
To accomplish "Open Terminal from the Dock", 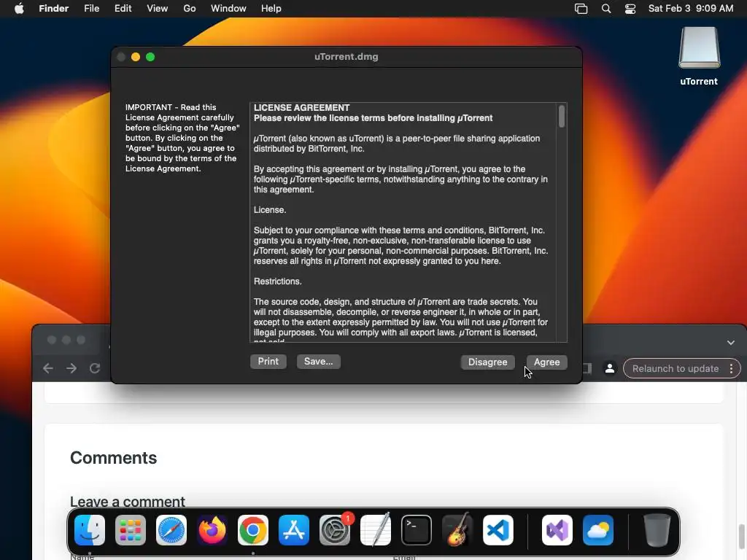I will 417,530.
